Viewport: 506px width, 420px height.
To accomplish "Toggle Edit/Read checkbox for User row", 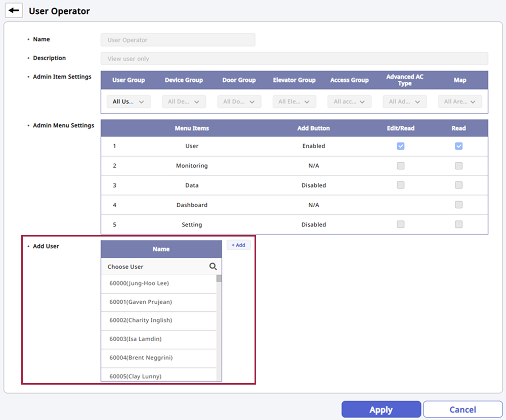I will (400, 146).
